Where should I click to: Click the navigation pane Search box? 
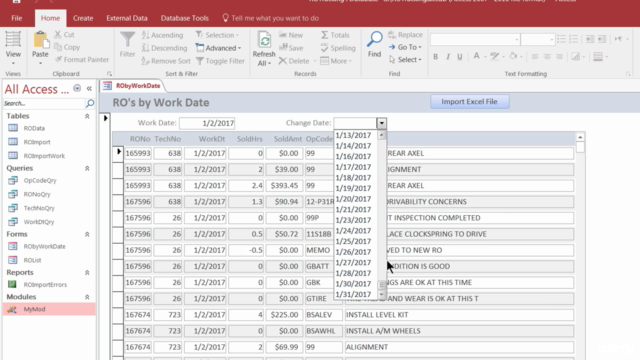(x=44, y=104)
